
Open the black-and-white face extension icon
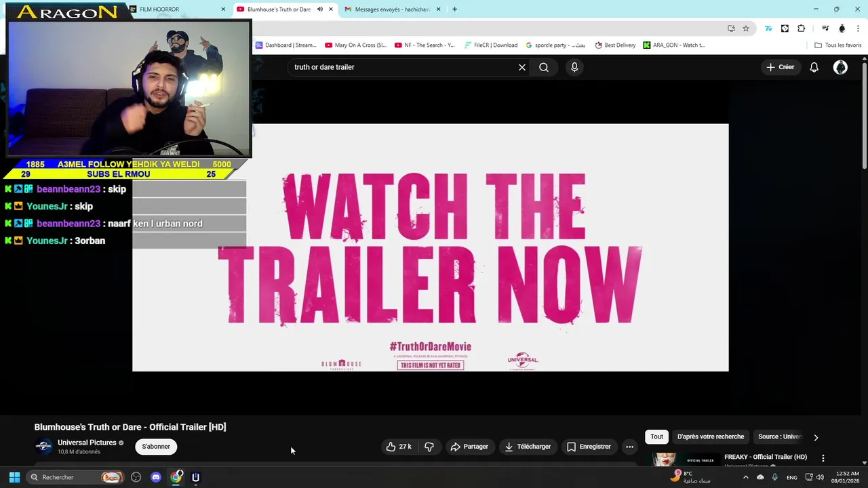[785, 28]
